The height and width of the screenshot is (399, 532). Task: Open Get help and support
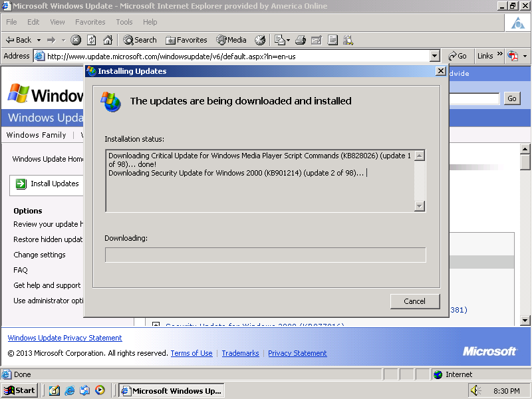(47, 285)
